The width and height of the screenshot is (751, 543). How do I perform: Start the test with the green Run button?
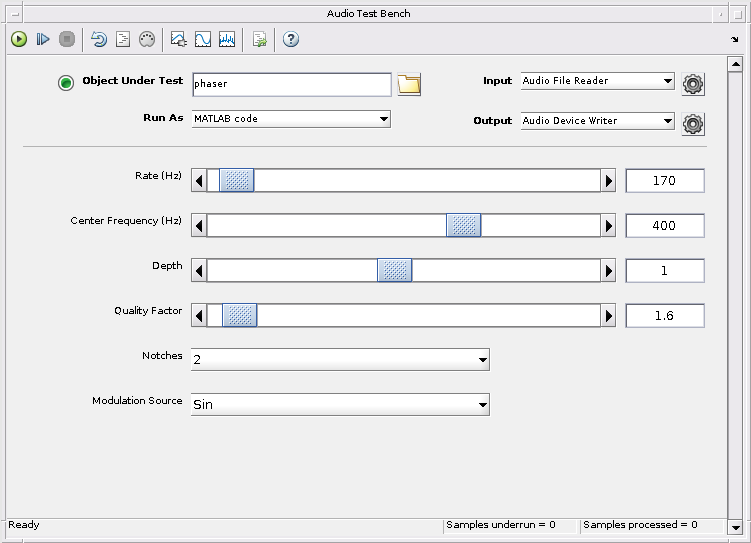[19, 39]
